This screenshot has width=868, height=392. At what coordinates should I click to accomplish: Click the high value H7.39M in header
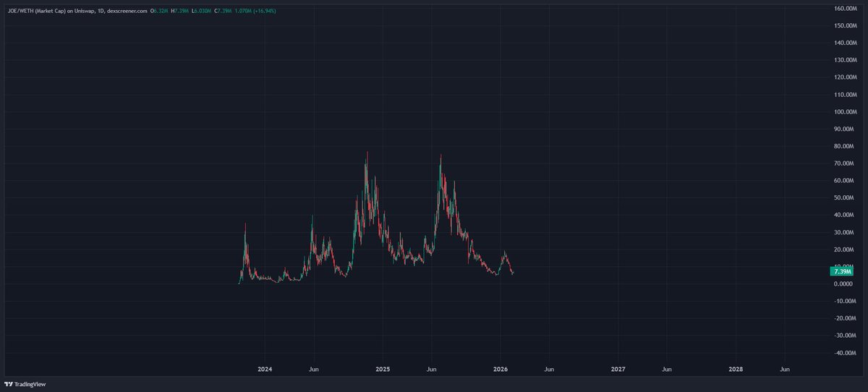coord(179,11)
